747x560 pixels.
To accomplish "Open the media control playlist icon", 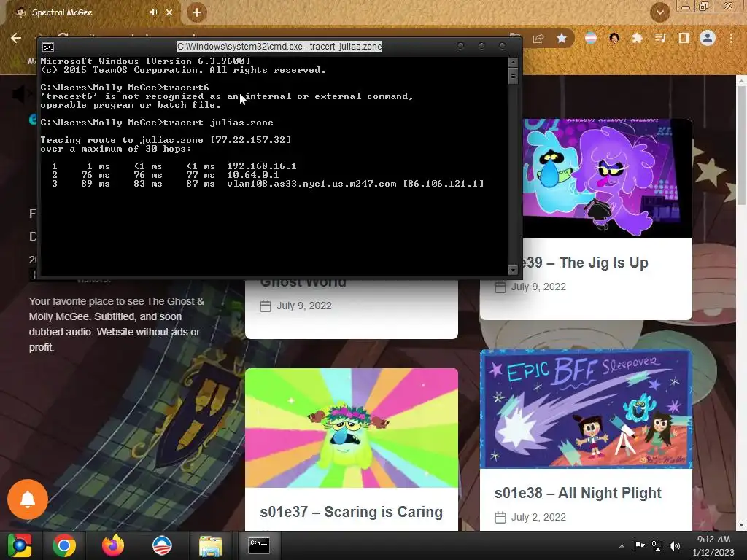I will (x=660, y=38).
